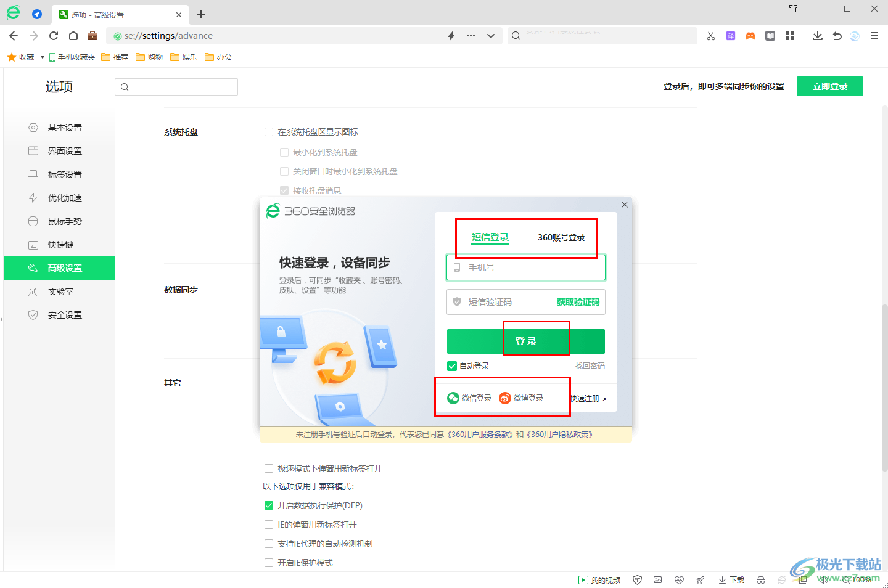Open the 娱乐 bookmark folder
The height and width of the screenshot is (588, 888).
(x=184, y=57)
